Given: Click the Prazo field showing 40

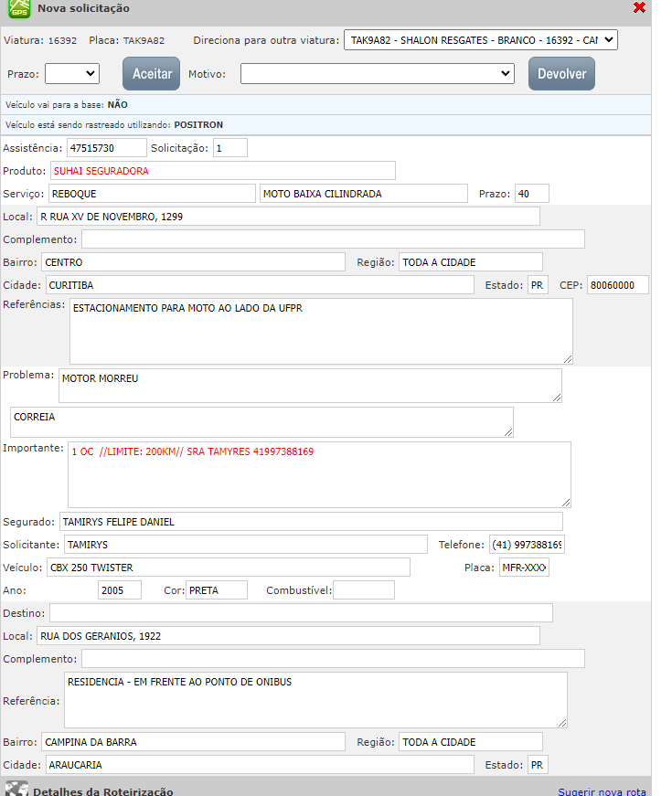Looking at the screenshot, I should (x=532, y=194).
